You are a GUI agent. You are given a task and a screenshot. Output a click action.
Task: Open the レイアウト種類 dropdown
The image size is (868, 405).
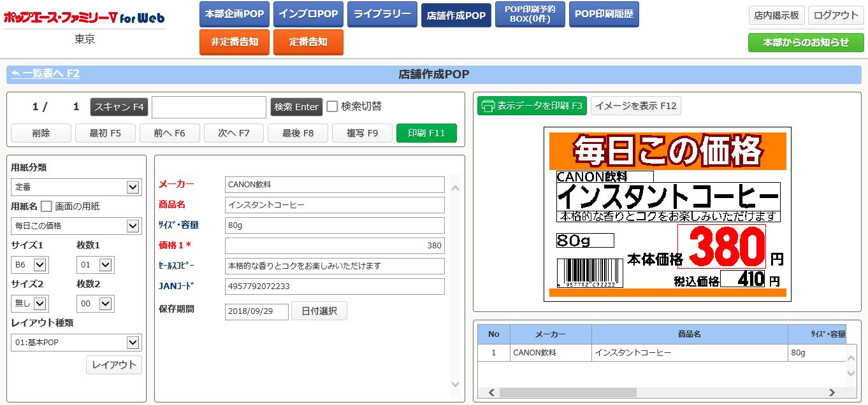point(133,343)
